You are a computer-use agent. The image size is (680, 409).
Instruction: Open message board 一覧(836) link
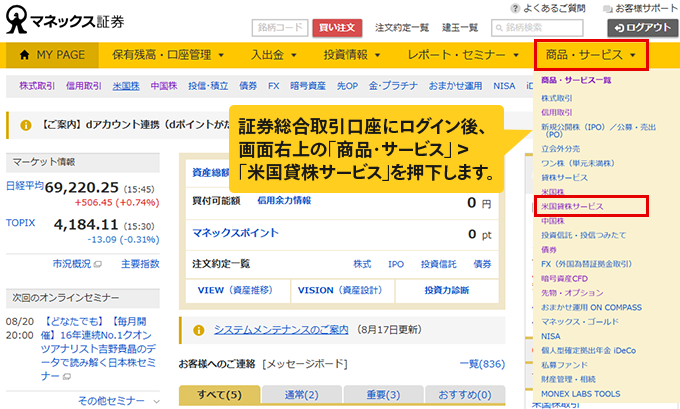[482, 364]
